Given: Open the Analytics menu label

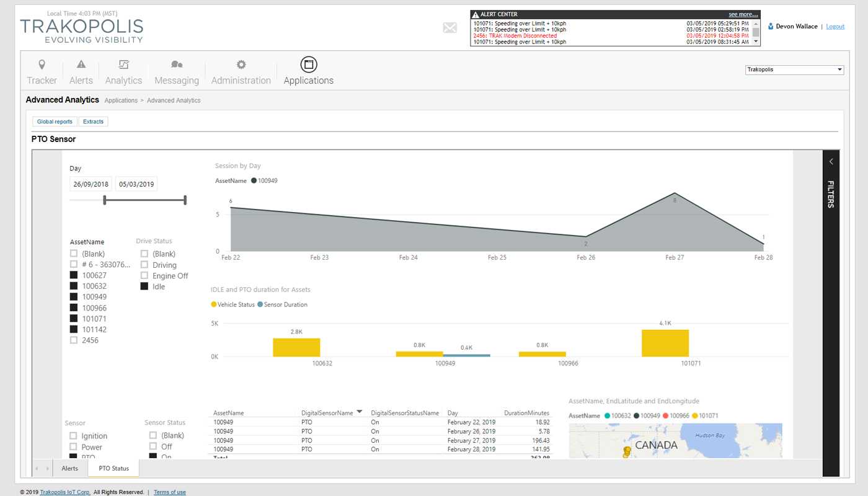Looking at the screenshot, I should click(123, 81).
